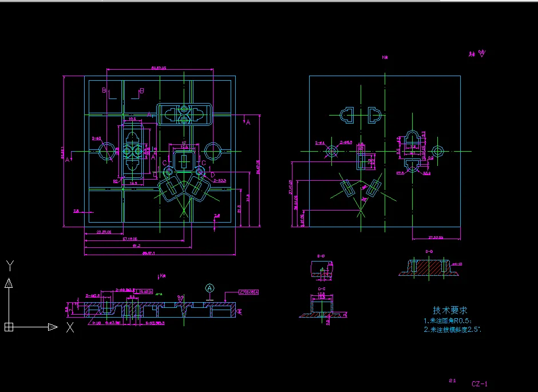This screenshot has width=538, height=392.
Task: Select the horizontal socket cutout at top center
Action: [185, 114]
